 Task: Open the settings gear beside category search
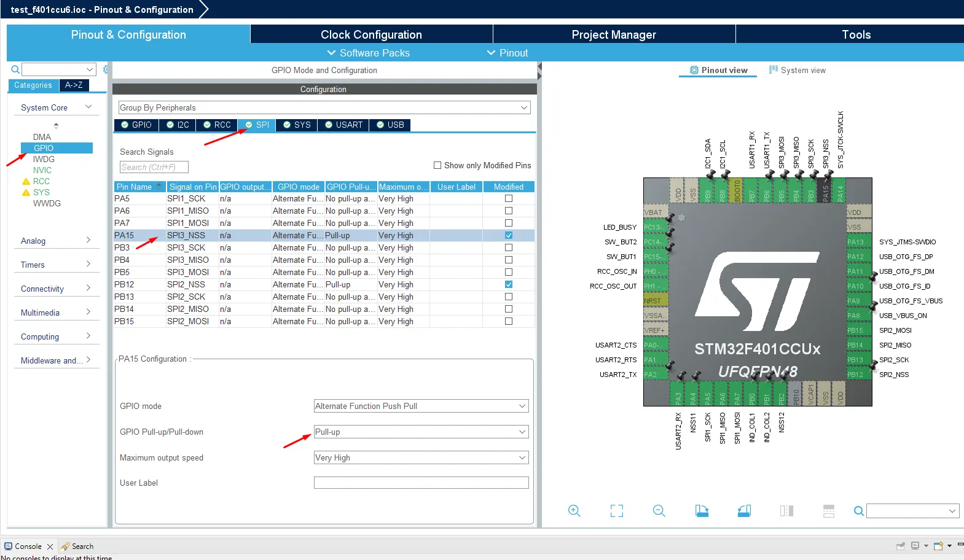(x=106, y=69)
